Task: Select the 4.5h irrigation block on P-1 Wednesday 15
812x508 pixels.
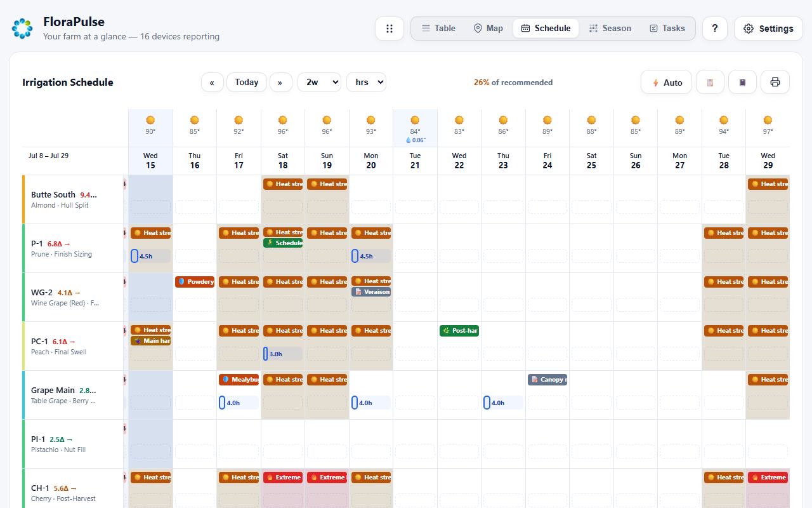Action: 150,256
